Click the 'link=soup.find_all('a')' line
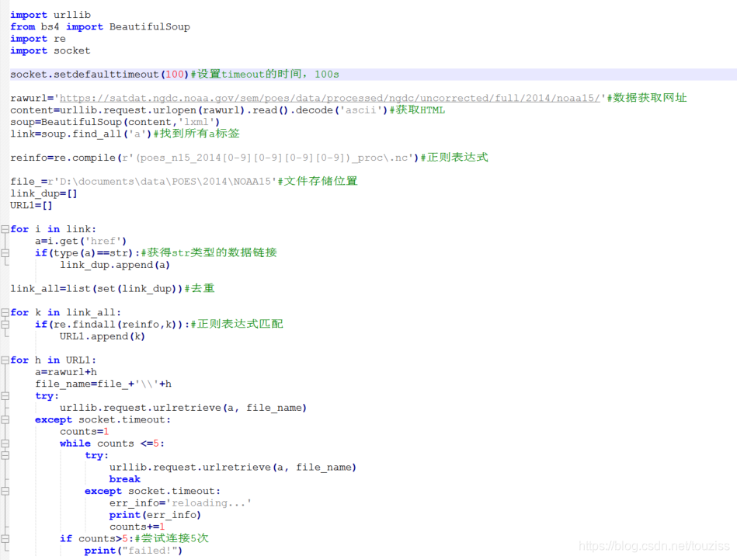Screen dimensions: 737x560 point(125,134)
